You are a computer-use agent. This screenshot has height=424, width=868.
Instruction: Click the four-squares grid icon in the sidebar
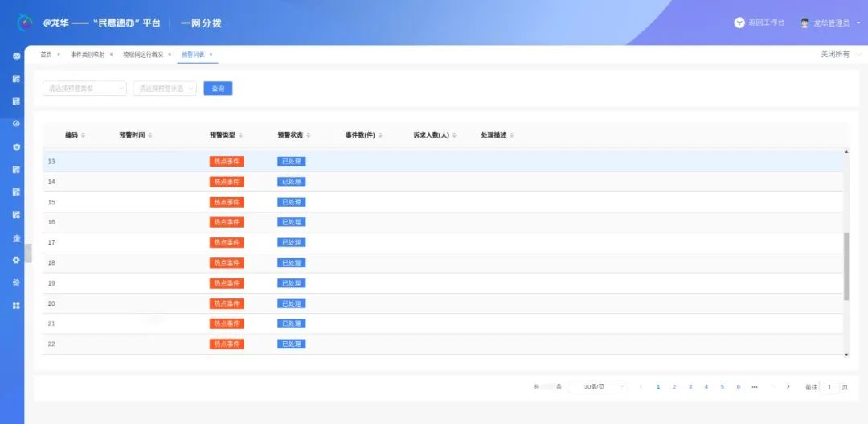(x=16, y=306)
